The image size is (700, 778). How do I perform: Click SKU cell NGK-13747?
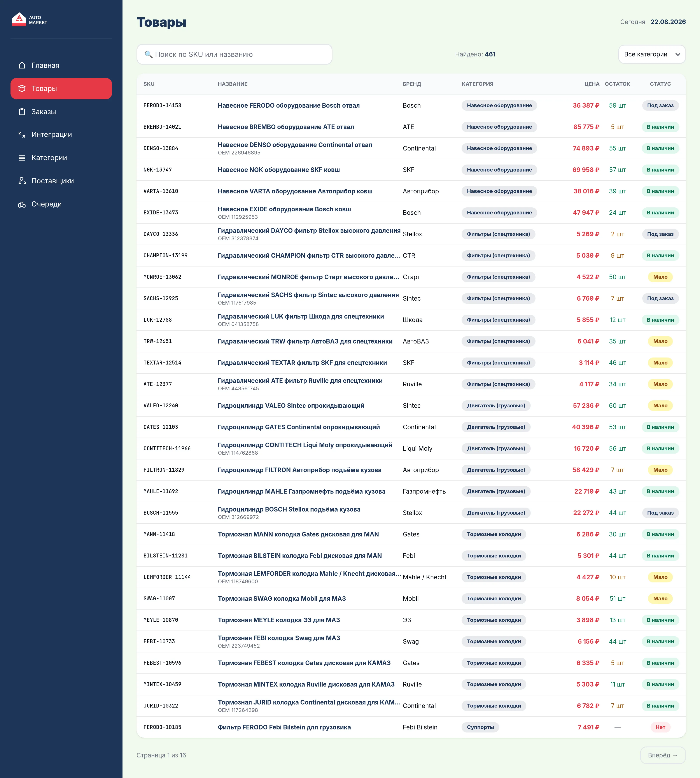(158, 170)
